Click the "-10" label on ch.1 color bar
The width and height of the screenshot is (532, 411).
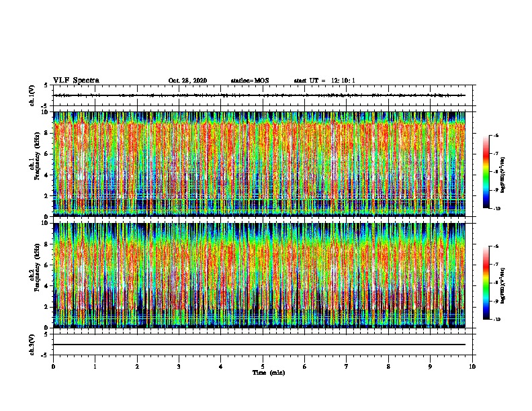pos(496,209)
